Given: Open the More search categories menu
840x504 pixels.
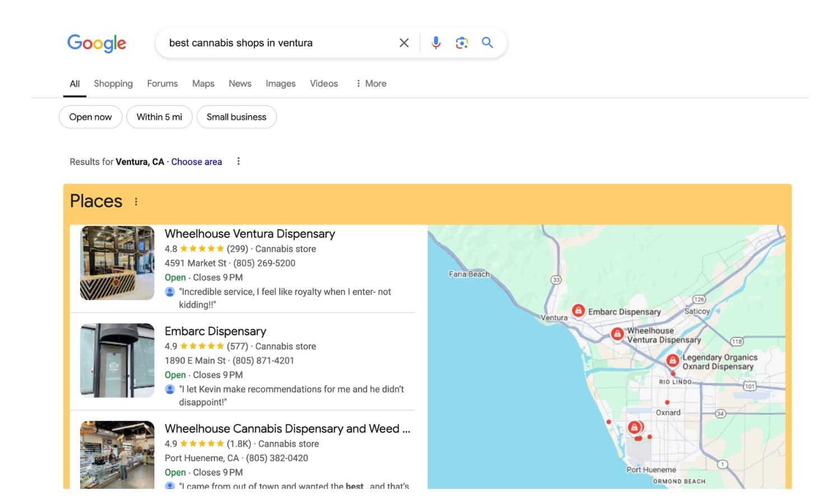Looking at the screenshot, I should 370,83.
